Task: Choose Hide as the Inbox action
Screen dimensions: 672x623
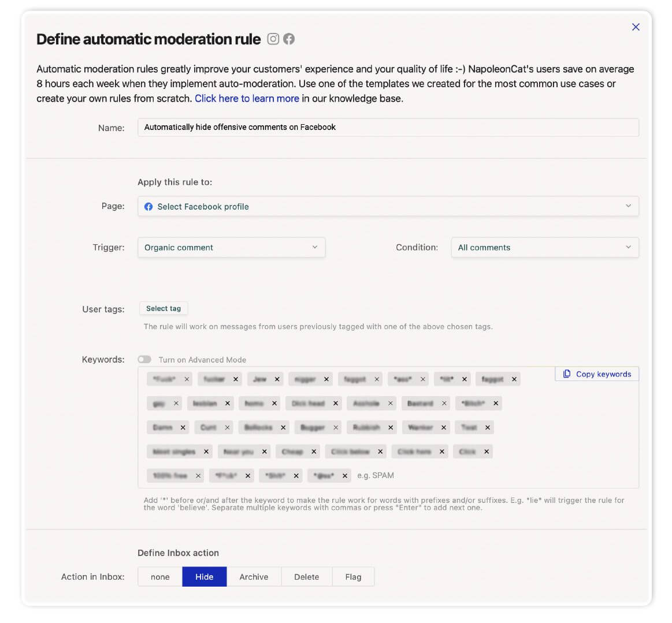Action: [204, 577]
